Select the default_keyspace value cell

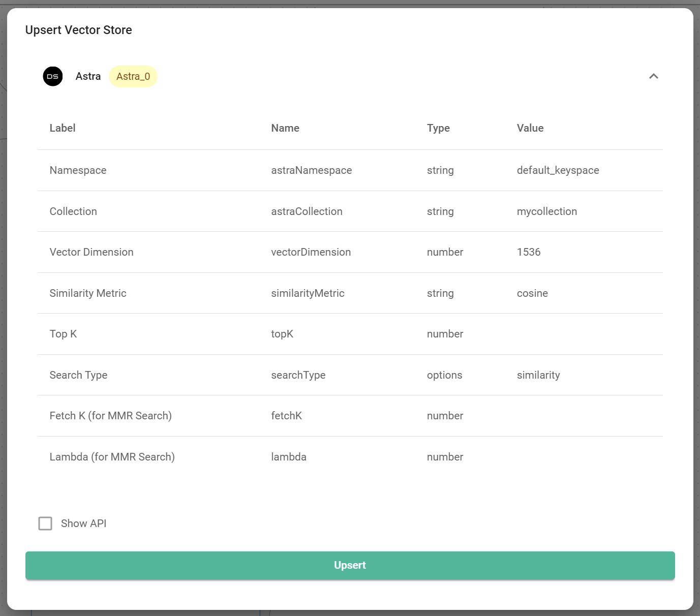point(558,170)
